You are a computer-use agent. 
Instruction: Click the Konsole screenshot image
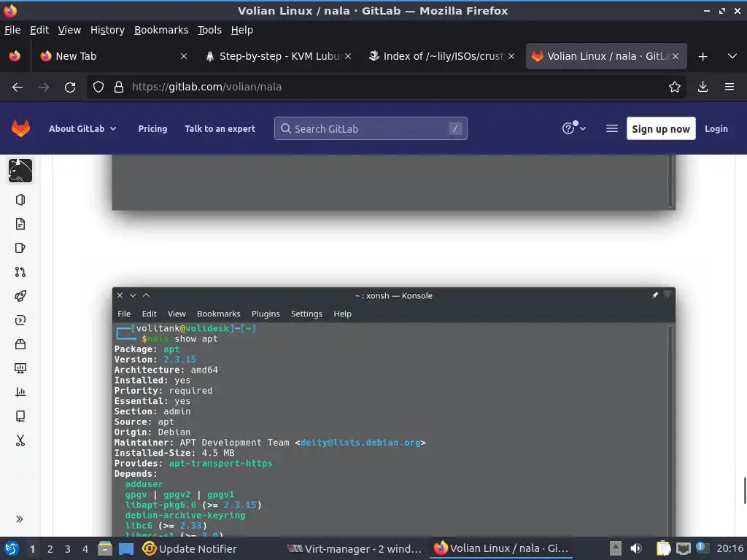[393, 412]
